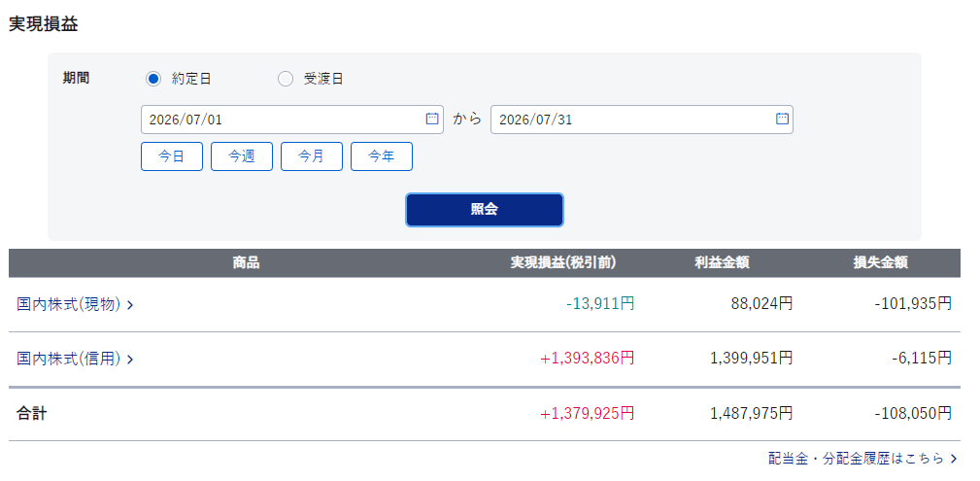Click the 今週 quick range button
The width and height of the screenshot is (980, 481).
(242, 156)
